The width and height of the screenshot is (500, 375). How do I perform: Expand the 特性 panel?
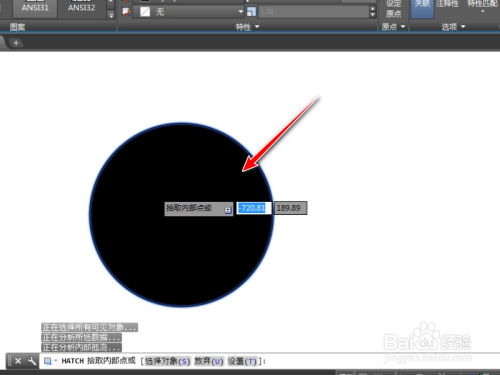click(x=247, y=27)
